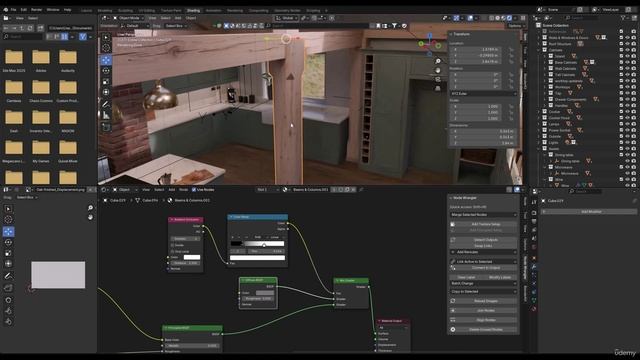Select the Move tool in the 3D viewport toolbar
This screenshot has height=360, width=640.
(x=106, y=60)
